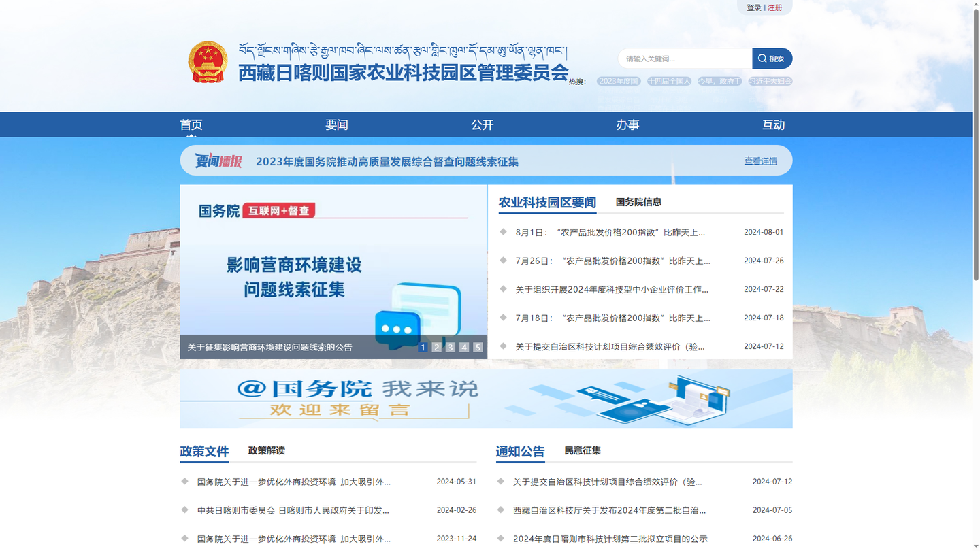Click the date 2024-07-05
Image resolution: width=980 pixels, height=551 pixels.
772,510
